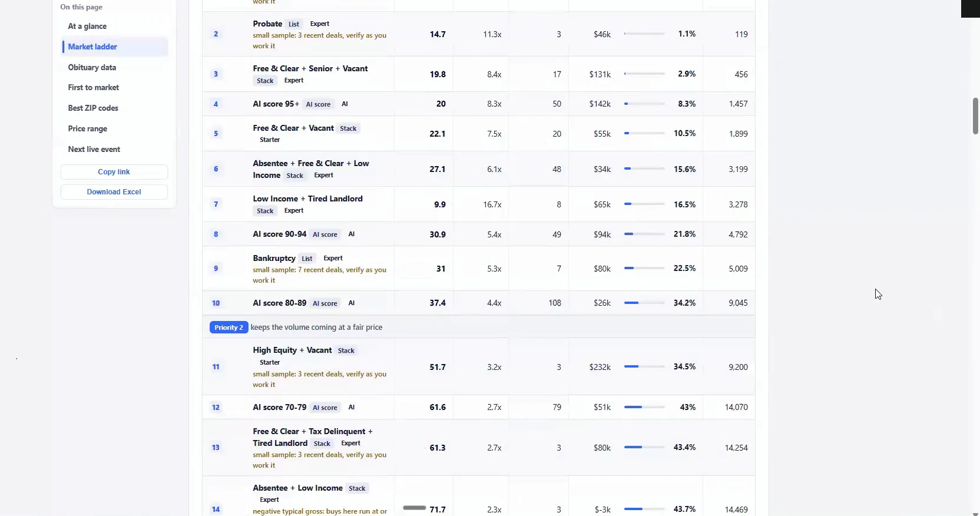The width and height of the screenshot is (980, 516).
Task: Click the AI score tag beside AI score 95+
Action: pos(318,104)
